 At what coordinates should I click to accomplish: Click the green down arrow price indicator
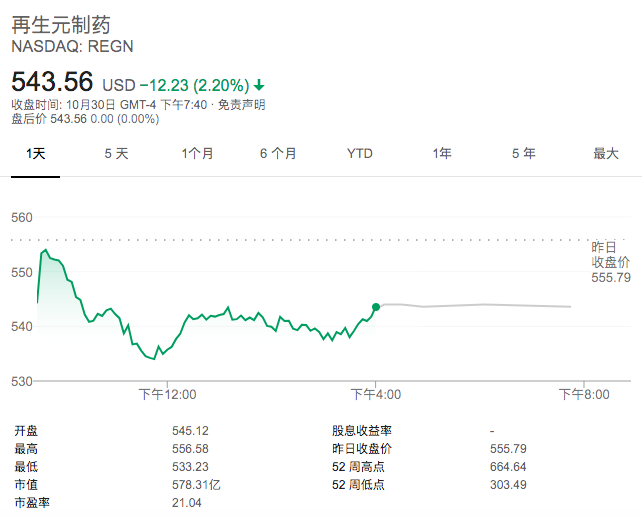coord(259,86)
